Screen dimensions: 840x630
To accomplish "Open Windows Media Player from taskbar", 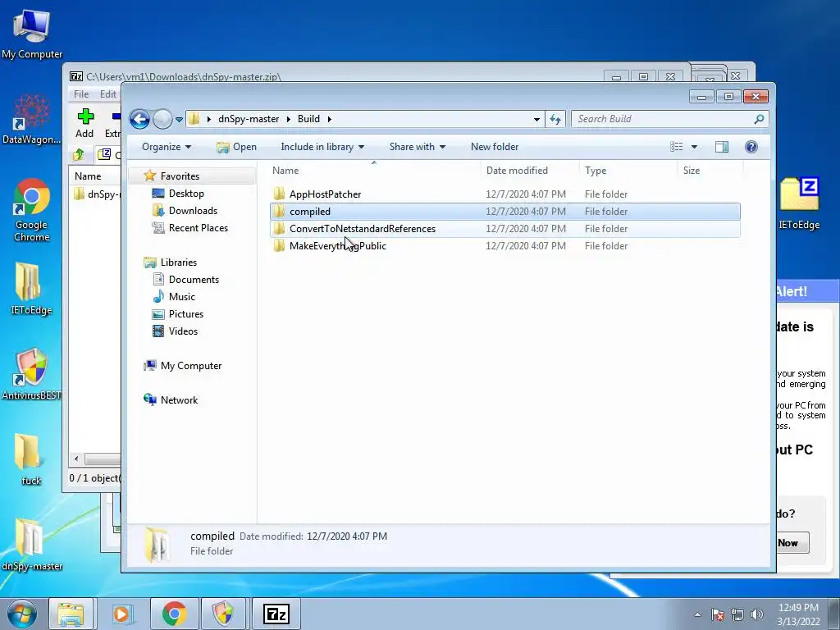I will click(122, 614).
